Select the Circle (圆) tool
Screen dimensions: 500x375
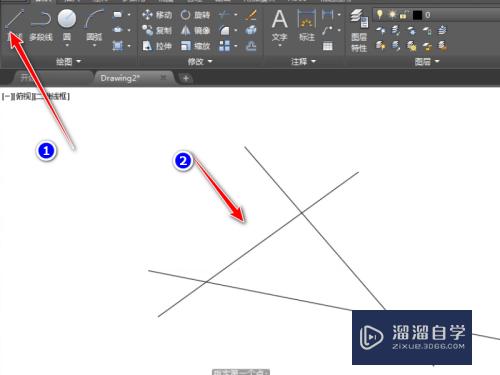[67, 24]
